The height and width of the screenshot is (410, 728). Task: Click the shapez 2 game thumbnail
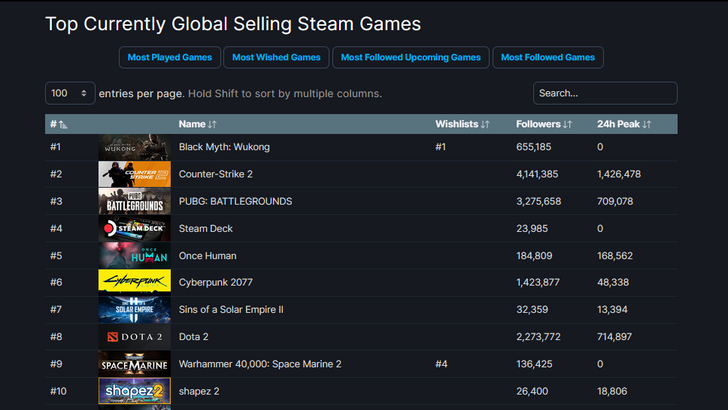(134, 391)
